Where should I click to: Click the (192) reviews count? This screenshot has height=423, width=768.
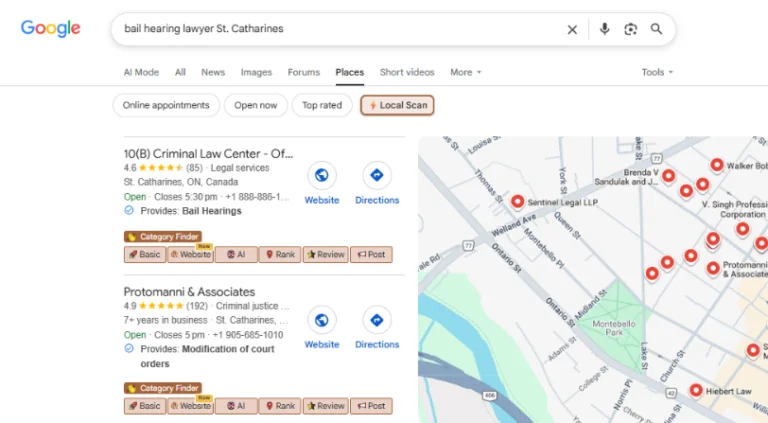pos(197,306)
